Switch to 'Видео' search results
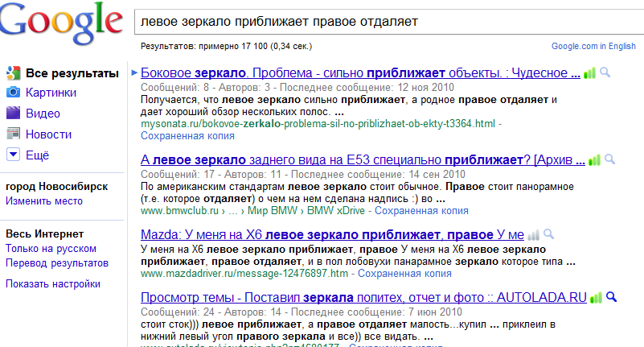This screenshot has width=644, height=347. [43, 114]
